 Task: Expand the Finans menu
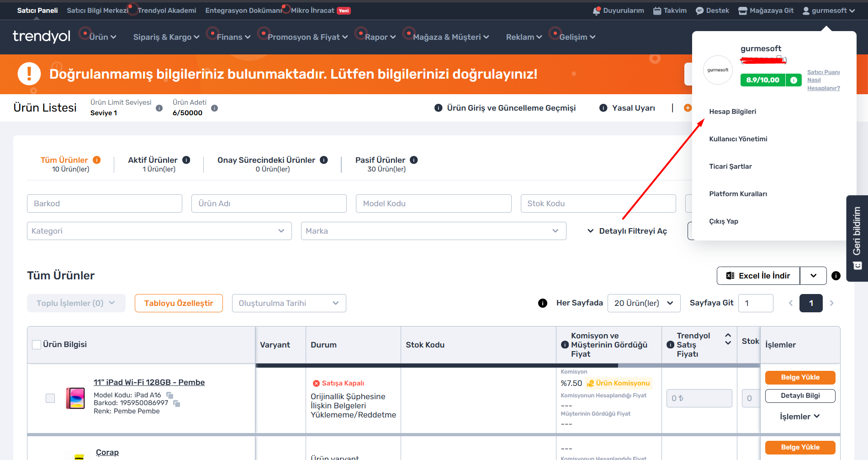point(233,37)
